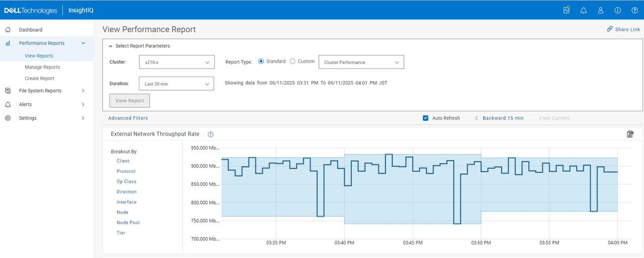Click the help question mark in header
This screenshot has height=258, width=644.
pyautogui.click(x=635, y=10)
